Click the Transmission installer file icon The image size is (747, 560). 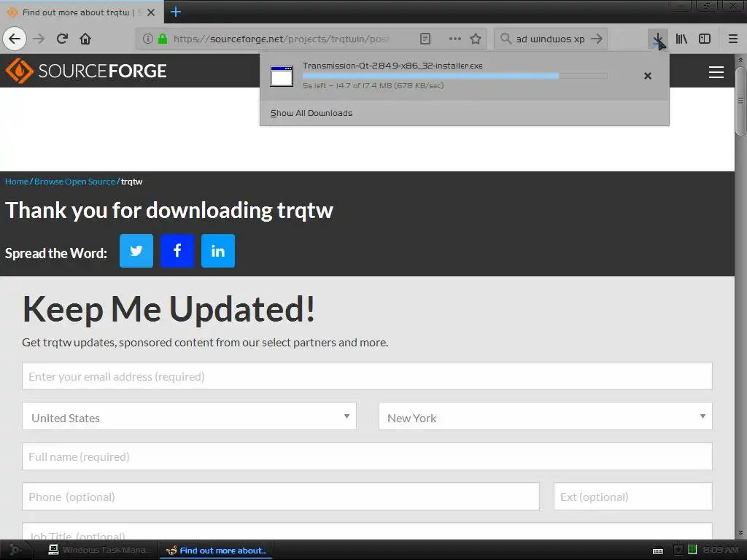[282, 76]
